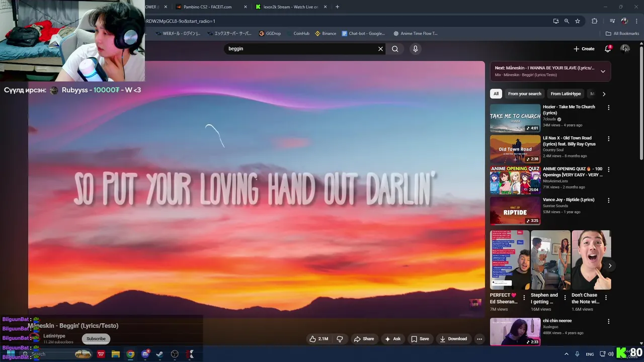Close the Pambino CS2 FACEIT tab
Screen dimensions: 644x362
coord(246,7)
